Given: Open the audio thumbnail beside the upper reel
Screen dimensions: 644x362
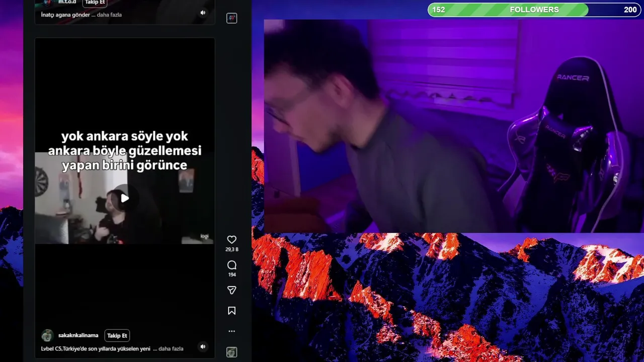Looking at the screenshot, I should pos(231,18).
